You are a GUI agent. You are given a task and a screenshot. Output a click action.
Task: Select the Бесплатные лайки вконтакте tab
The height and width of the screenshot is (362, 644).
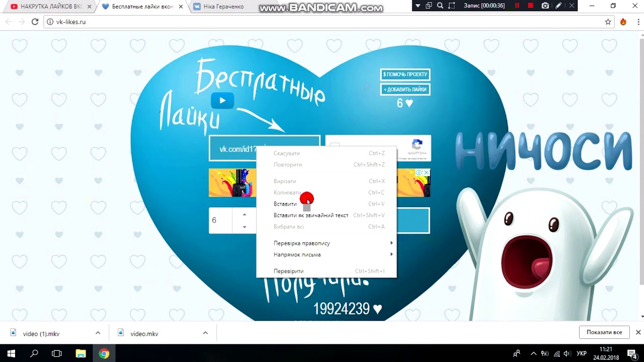click(142, 7)
